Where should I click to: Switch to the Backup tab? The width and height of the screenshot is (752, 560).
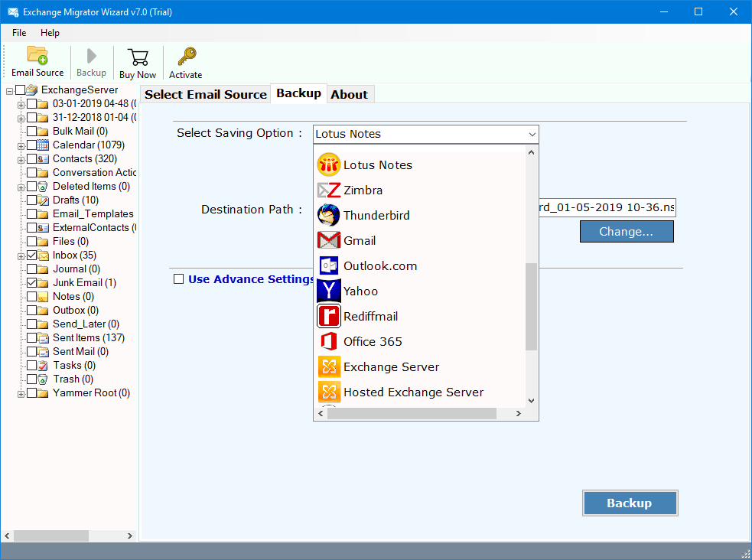(299, 93)
